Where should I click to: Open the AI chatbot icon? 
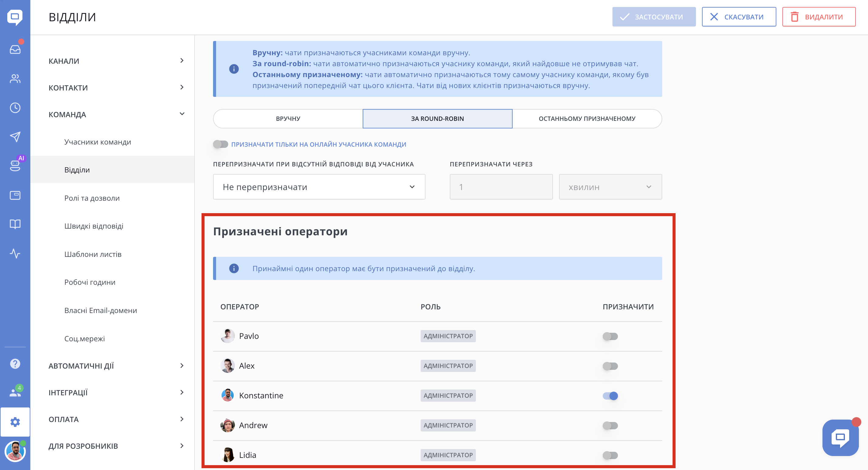(15, 165)
